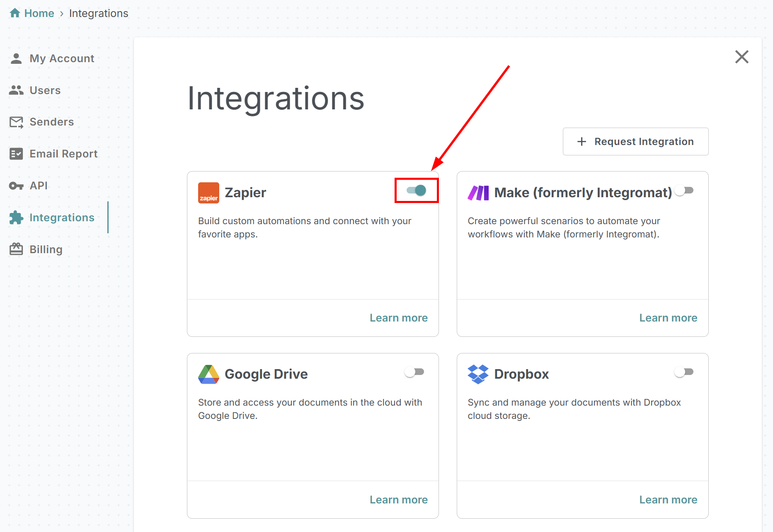Open Learn more for Zapier
Viewport: 773px width, 532px height.
[x=398, y=317]
